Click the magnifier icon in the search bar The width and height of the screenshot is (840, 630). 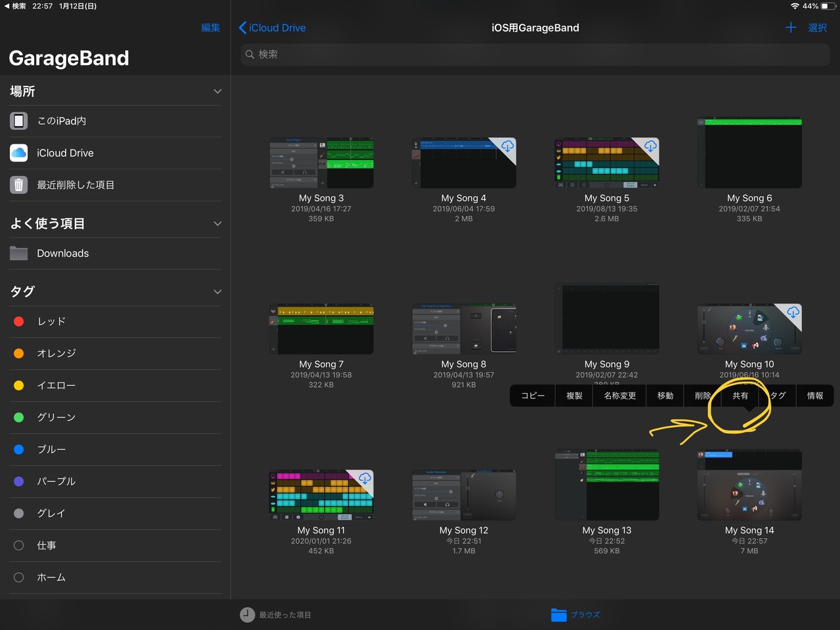tap(250, 54)
